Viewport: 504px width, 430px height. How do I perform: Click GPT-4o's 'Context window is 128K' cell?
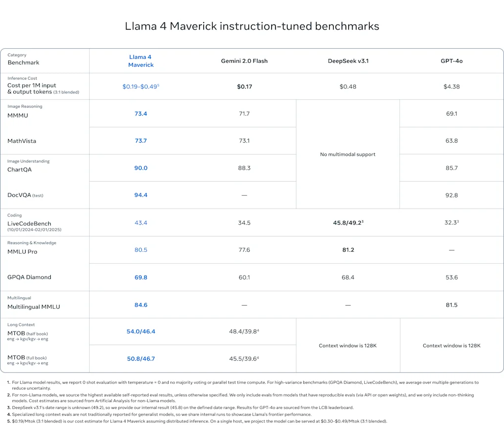452,345
